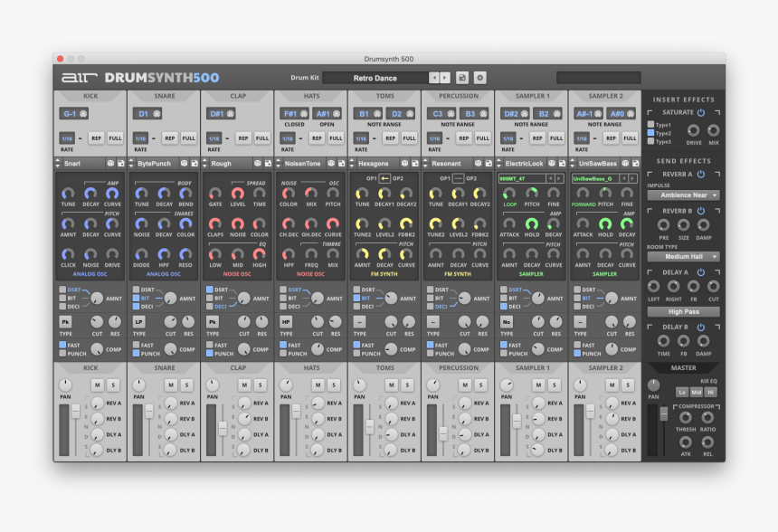Click the Percussion channel volume fader
The height and width of the screenshot is (532, 778).
pos(443,433)
